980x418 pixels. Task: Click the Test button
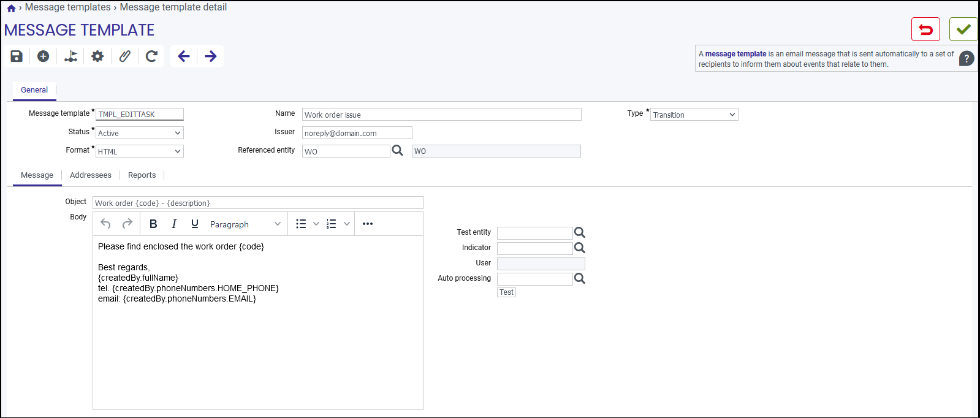click(x=506, y=292)
